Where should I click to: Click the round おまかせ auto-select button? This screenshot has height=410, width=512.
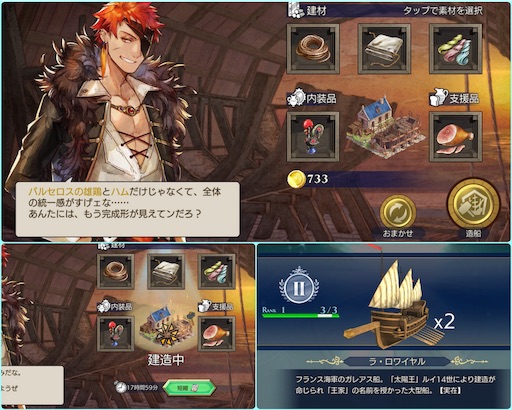(398, 212)
